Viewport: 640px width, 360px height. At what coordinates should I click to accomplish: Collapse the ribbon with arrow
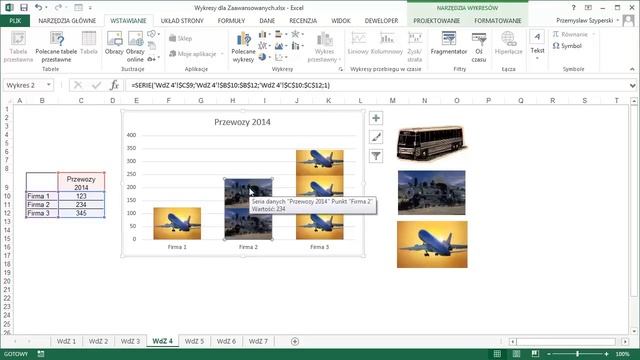[632, 69]
